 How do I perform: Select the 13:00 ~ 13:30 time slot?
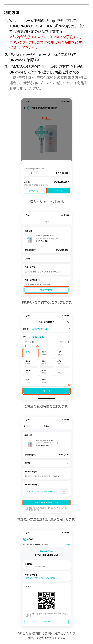pyautogui.click(x=30, y=353)
